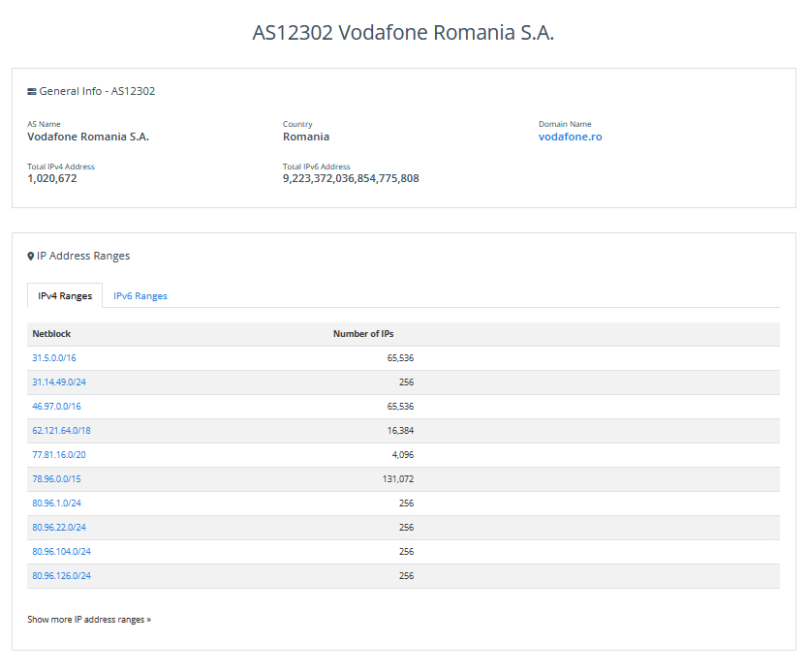
Task: Open netblock 77.81.16.0/20
Action: pyautogui.click(x=59, y=455)
